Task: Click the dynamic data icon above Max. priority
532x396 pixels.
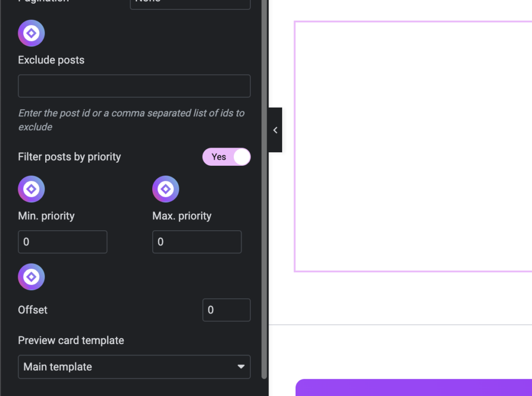Action: click(166, 189)
